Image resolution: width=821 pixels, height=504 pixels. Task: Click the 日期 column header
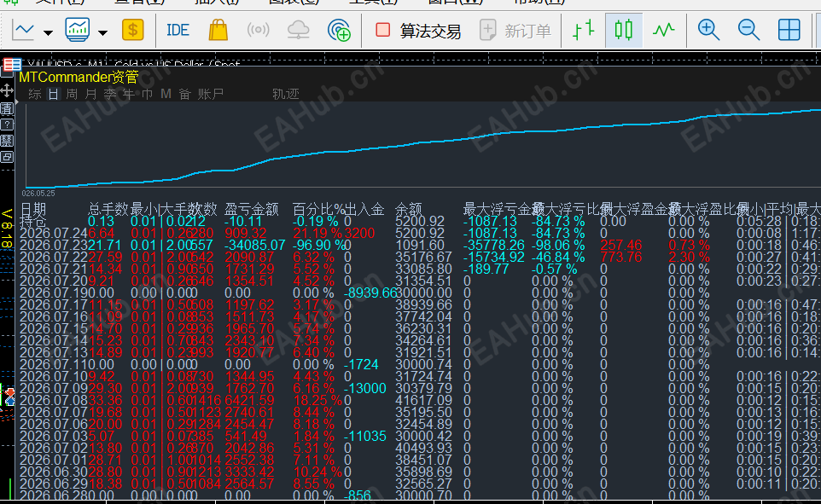pyautogui.click(x=33, y=210)
